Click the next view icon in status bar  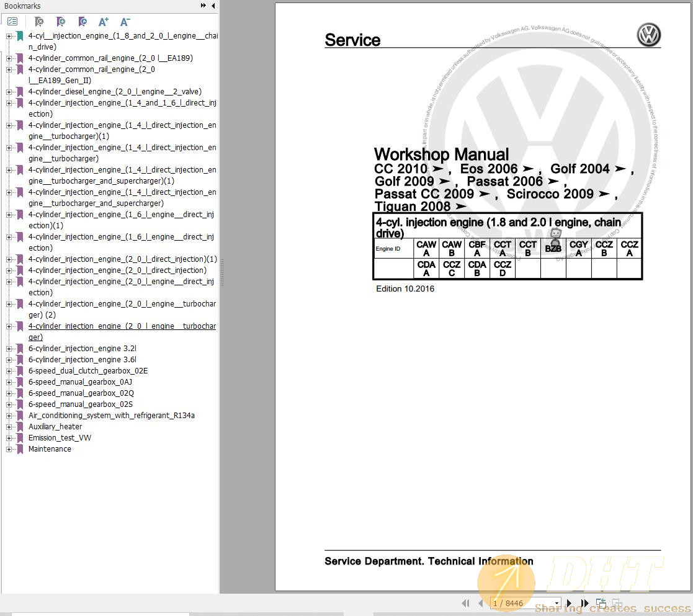(617, 603)
